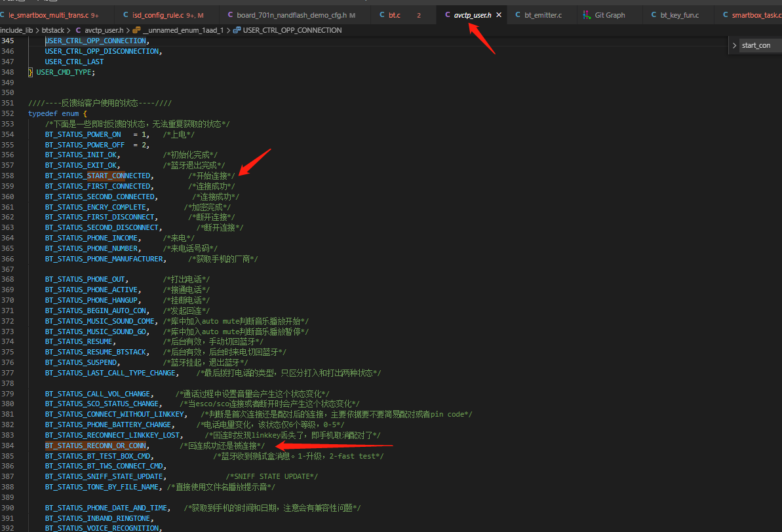Image resolution: width=782 pixels, height=532 pixels.
Task: Click the C file icon on bt_emitter.c tab
Action: [x=518, y=15]
